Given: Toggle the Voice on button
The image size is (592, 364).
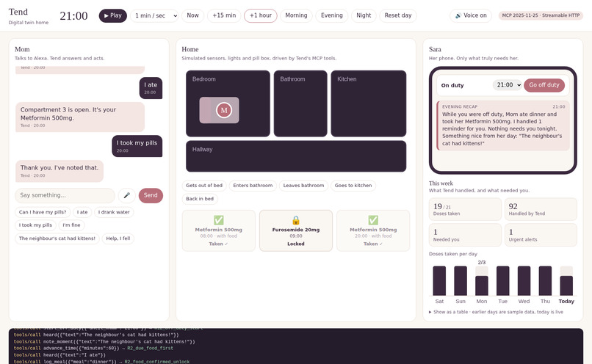Looking at the screenshot, I should pyautogui.click(x=471, y=15).
